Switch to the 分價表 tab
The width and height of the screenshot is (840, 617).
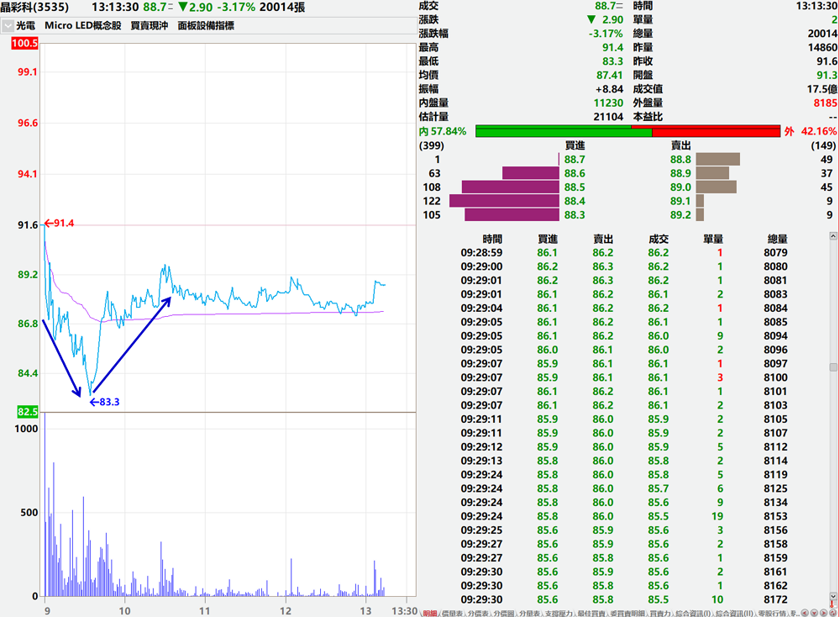[x=479, y=613]
